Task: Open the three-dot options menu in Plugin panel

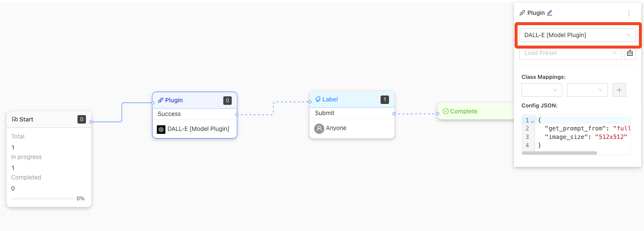Action: [629, 13]
